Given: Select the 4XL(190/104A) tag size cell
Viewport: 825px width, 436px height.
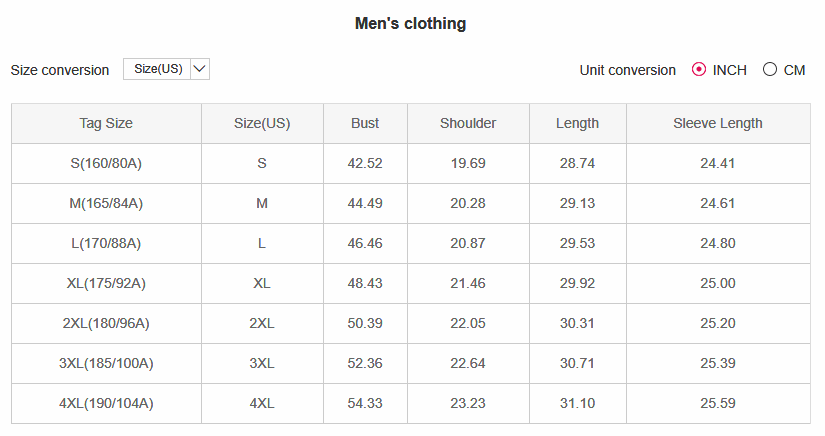Looking at the screenshot, I should (106, 403).
